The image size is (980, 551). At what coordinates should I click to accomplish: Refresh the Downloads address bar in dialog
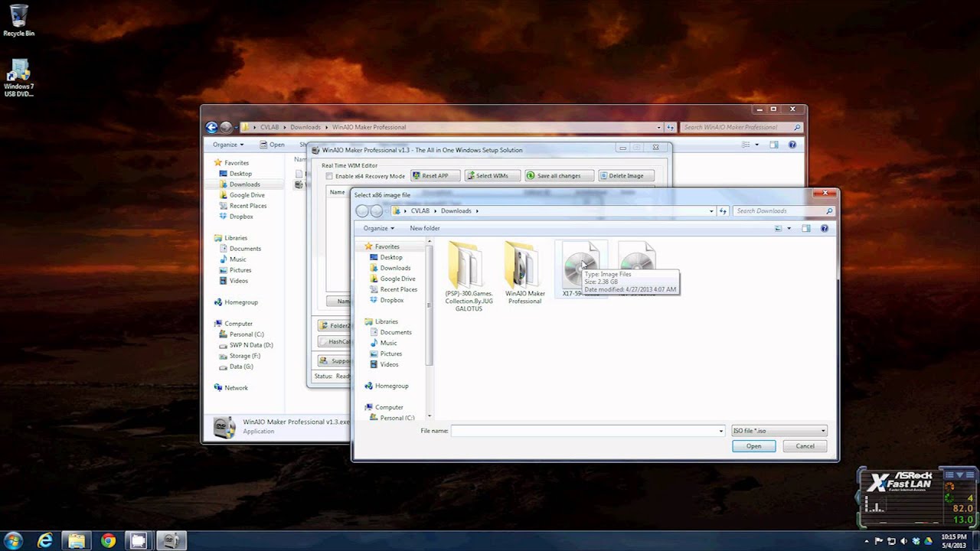[x=723, y=210]
